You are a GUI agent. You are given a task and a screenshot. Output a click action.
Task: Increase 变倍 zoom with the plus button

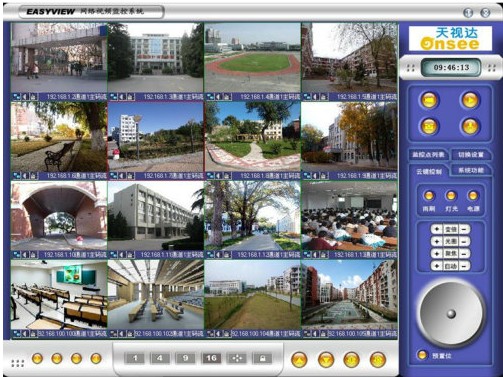[436, 229]
